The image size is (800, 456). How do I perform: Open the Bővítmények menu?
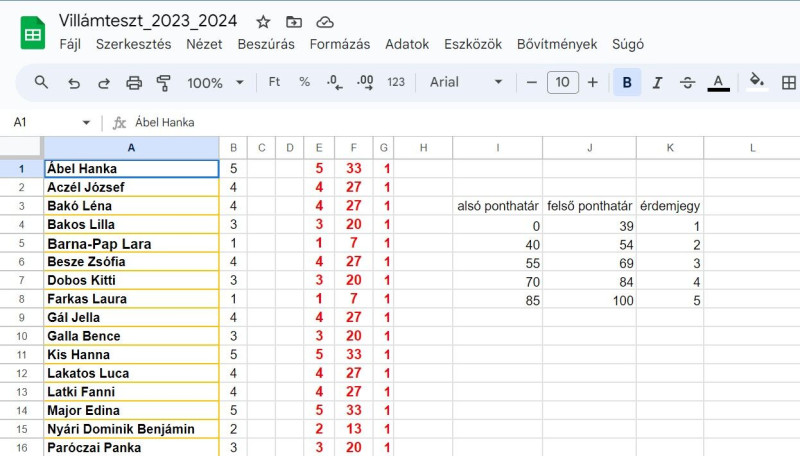557,44
